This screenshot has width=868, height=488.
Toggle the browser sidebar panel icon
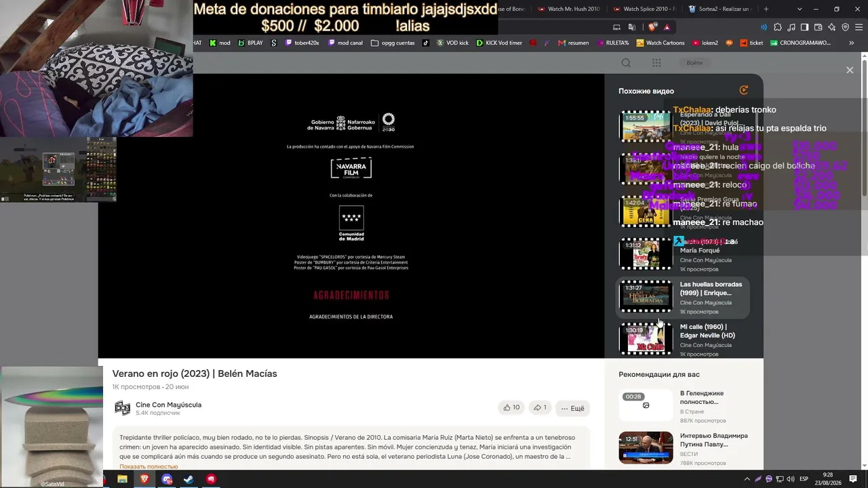point(804,27)
